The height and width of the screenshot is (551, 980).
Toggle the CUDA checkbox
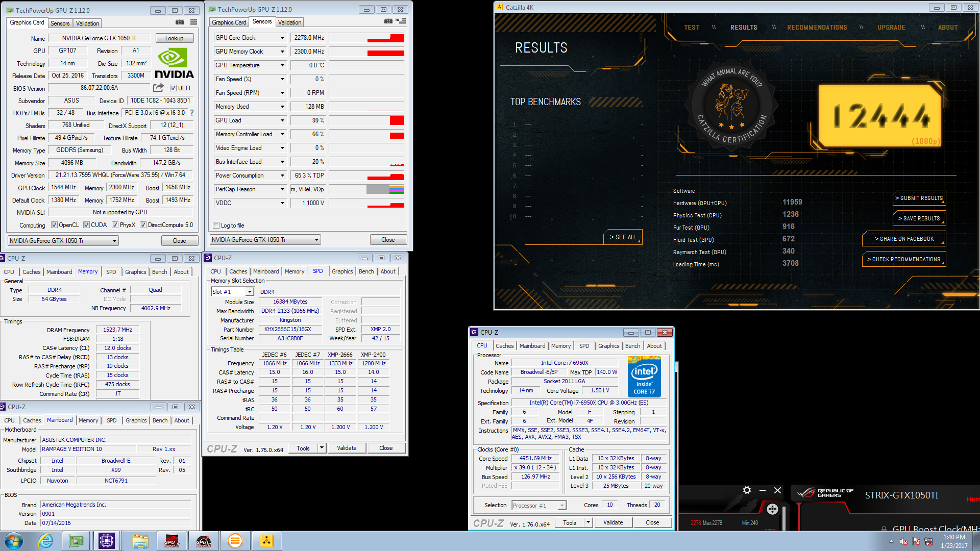point(86,225)
